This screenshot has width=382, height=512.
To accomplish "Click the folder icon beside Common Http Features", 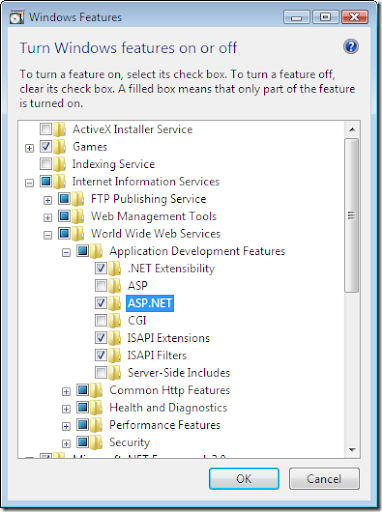I will (x=97, y=389).
